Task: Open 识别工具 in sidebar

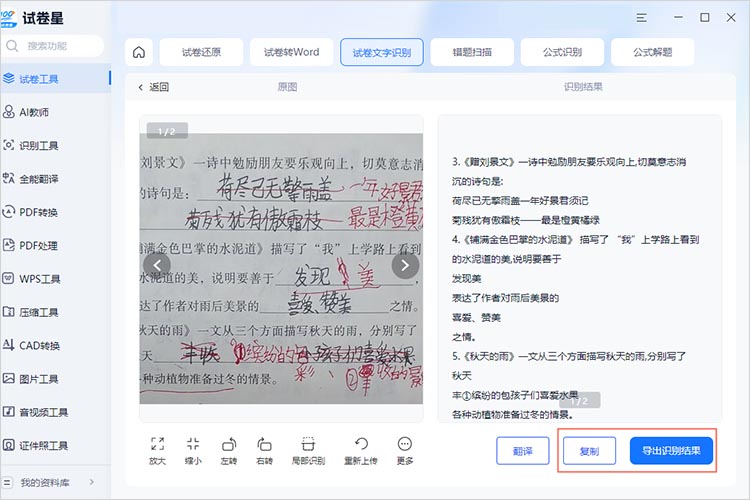Action: 55,145
